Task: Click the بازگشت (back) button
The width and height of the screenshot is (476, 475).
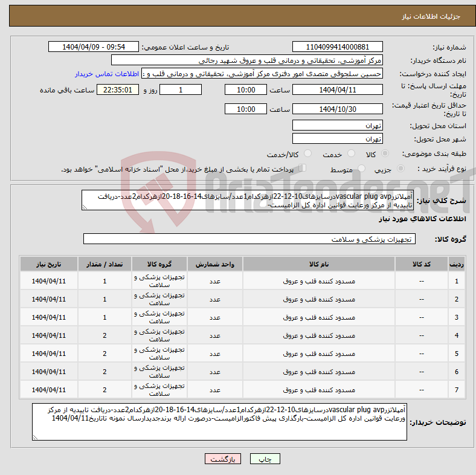Action: pyautogui.click(x=223, y=459)
